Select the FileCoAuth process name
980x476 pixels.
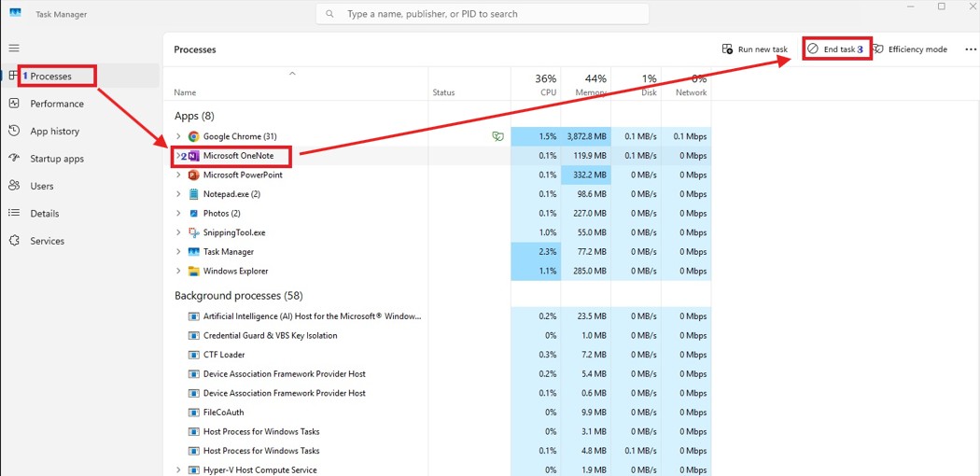coord(224,413)
